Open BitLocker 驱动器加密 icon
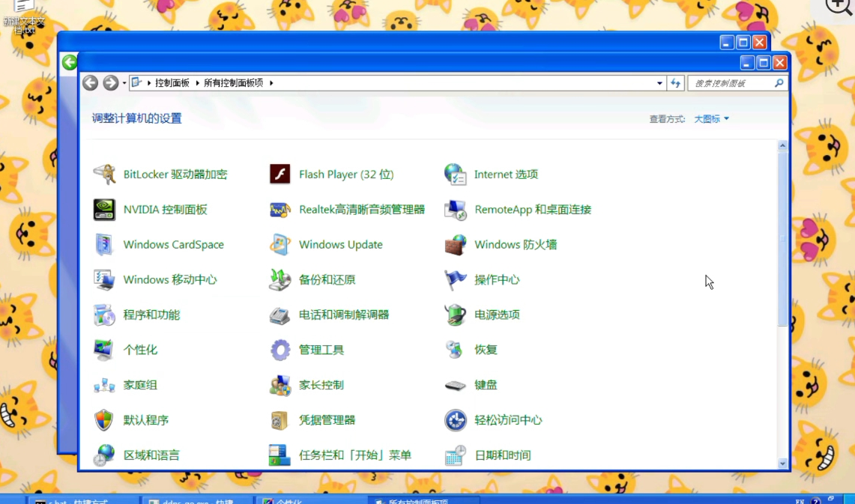The height and width of the screenshot is (504, 855). tap(104, 174)
